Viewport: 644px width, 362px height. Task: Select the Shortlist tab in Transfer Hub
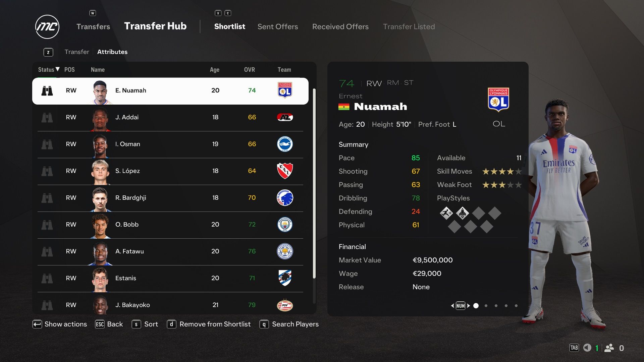229,26
